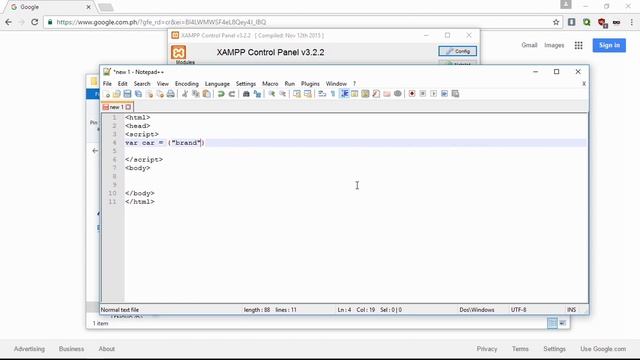Image resolution: width=640 pixels, height=360 pixels.
Task: Click the Open file icon in Notepad++ toolbar
Action: click(x=117, y=94)
